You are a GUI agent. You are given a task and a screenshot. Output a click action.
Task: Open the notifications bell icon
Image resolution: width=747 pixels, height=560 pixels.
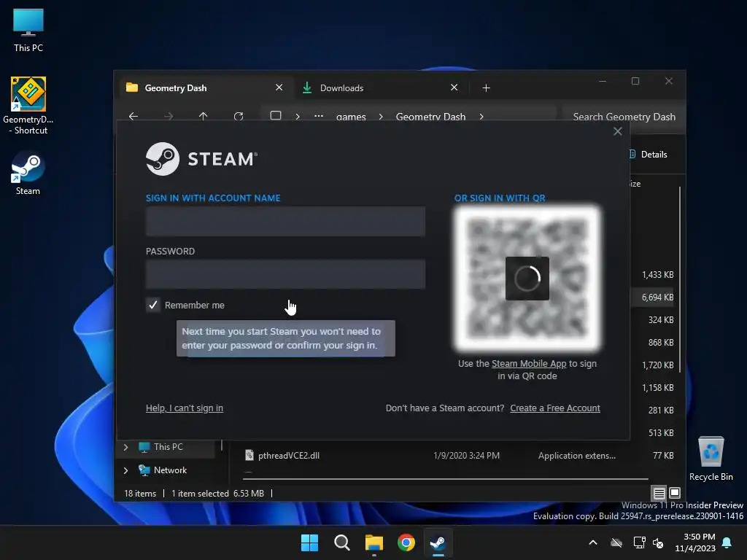pos(727,542)
